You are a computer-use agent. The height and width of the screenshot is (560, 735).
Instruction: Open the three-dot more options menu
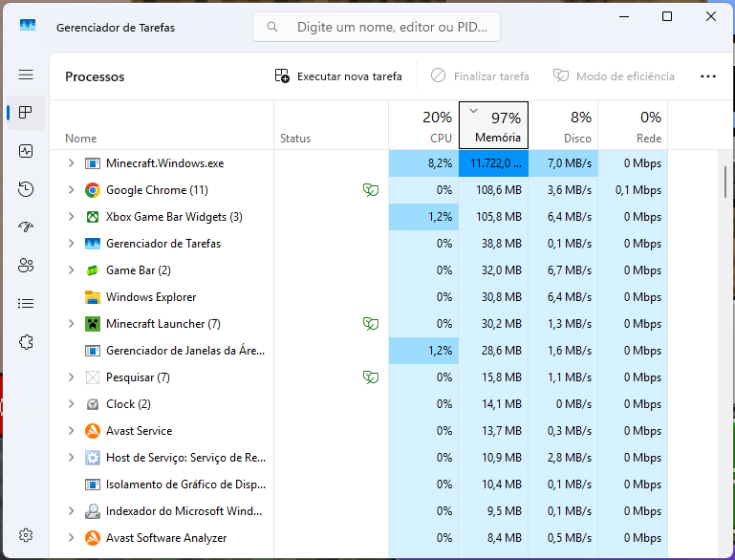pyautogui.click(x=708, y=76)
